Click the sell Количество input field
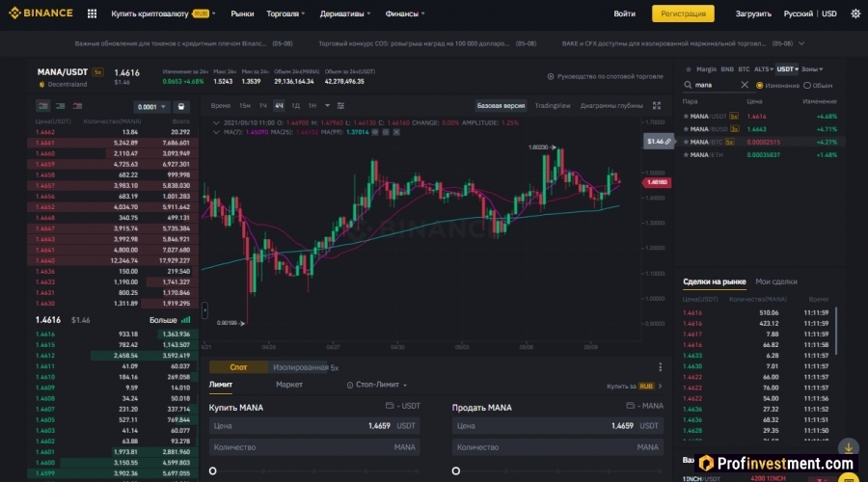 tap(557, 447)
